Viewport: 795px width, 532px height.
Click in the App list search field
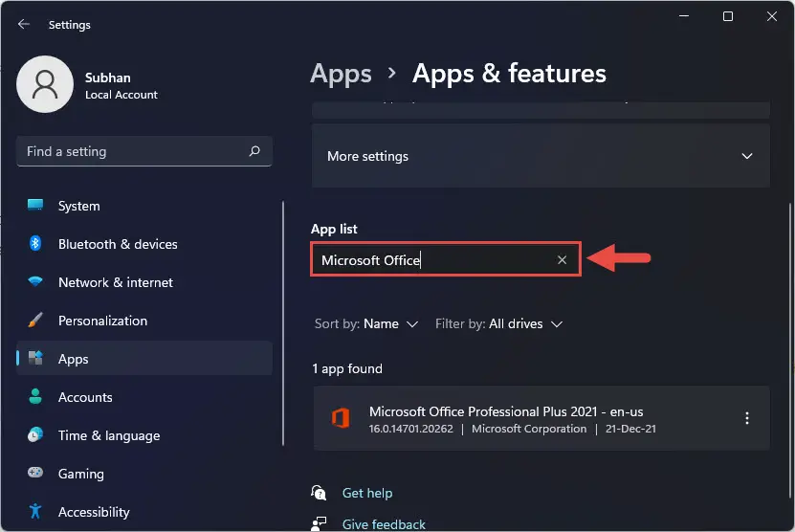tap(446, 259)
